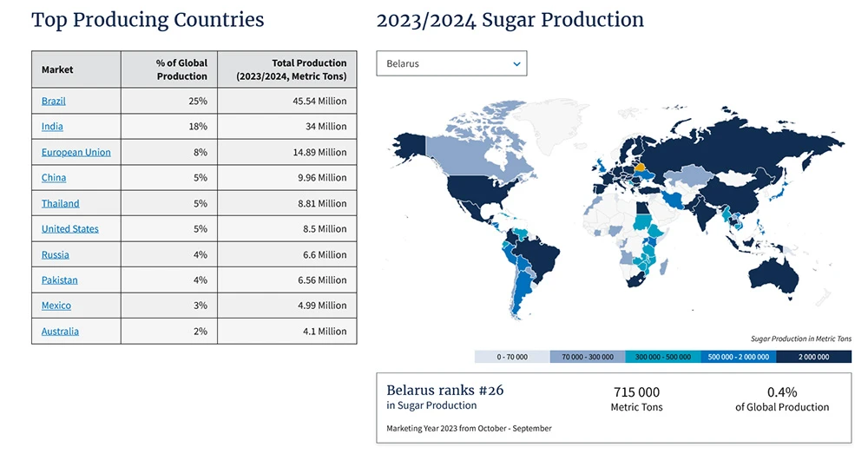868x454 pixels.
Task: Click the Total Production column header
Action: point(286,69)
